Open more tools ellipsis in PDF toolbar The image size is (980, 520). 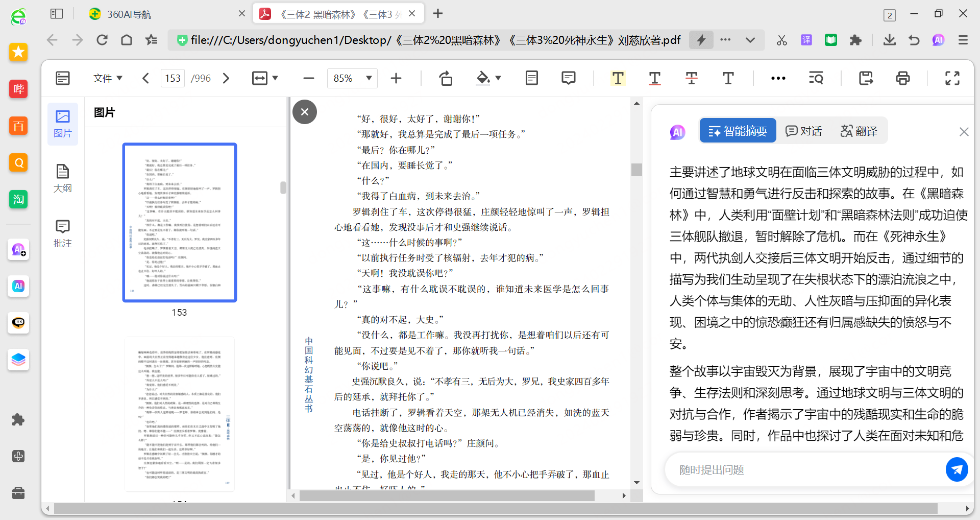tap(778, 78)
